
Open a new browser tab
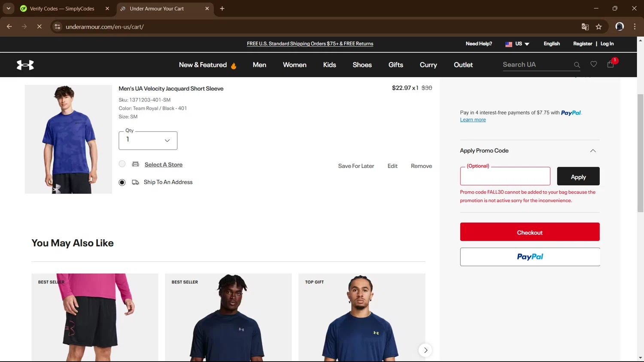click(x=222, y=9)
